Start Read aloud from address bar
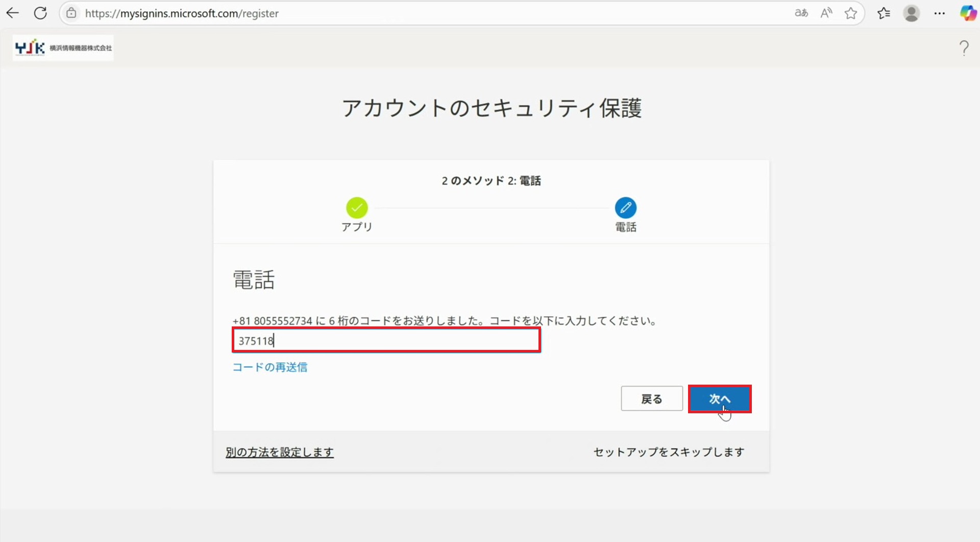The height and width of the screenshot is (542, 980). [x=826, y=13]
